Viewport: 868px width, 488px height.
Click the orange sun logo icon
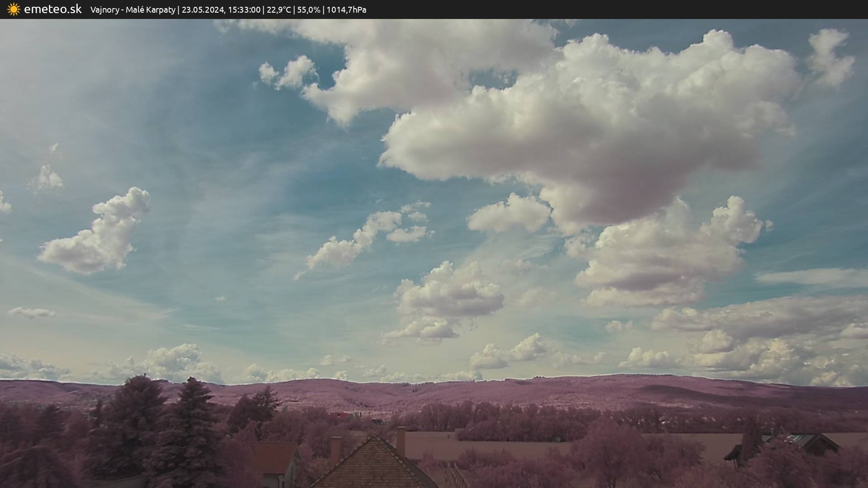coord(14,9)
